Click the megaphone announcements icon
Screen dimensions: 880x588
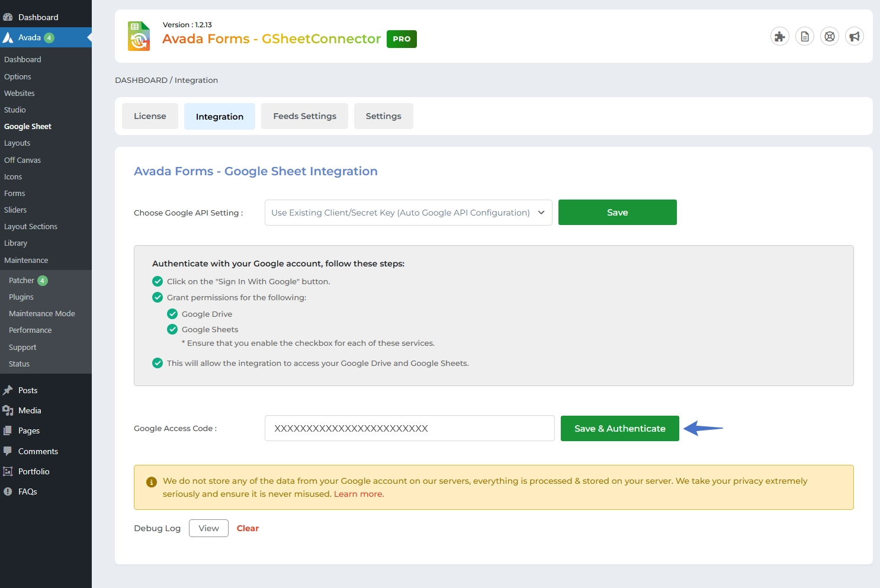point(854,37)
